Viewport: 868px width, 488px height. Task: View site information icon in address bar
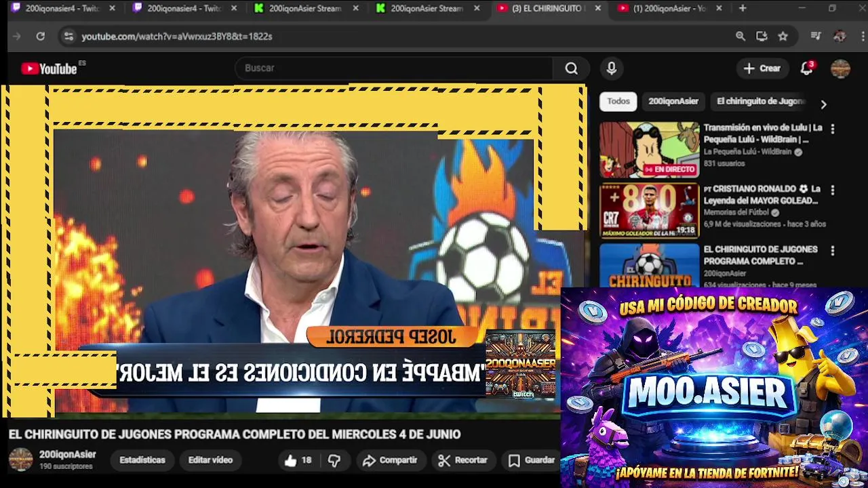tap(68, 36)
